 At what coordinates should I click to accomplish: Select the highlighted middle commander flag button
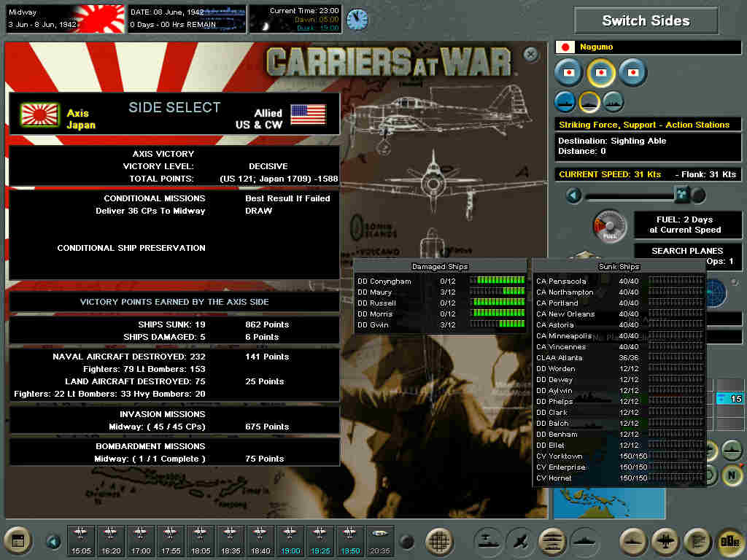click(601, 72)
